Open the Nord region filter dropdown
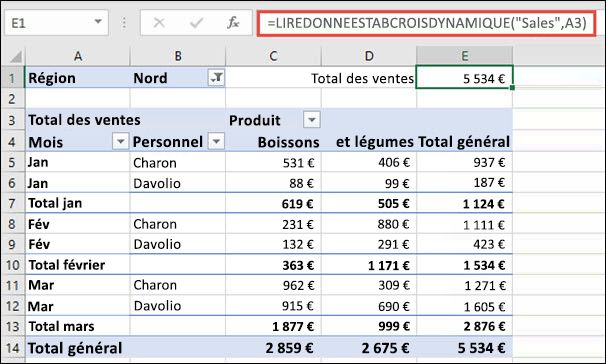Viewport: 606px width, 364px height. [216, 78]
